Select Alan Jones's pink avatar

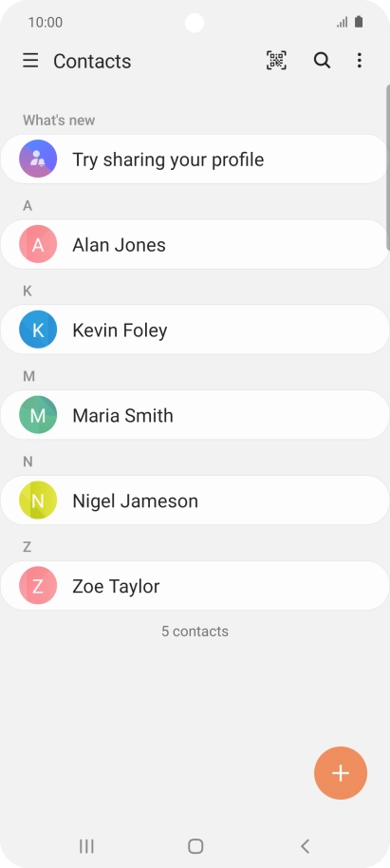(38, 244)
